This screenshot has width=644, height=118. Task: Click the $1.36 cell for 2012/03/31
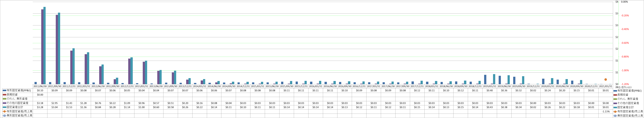click(84, 107)
